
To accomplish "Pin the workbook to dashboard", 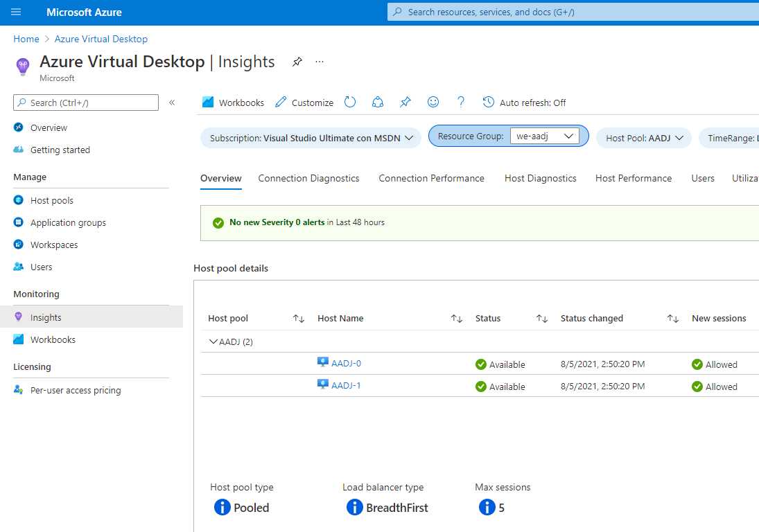I will 405,102.
